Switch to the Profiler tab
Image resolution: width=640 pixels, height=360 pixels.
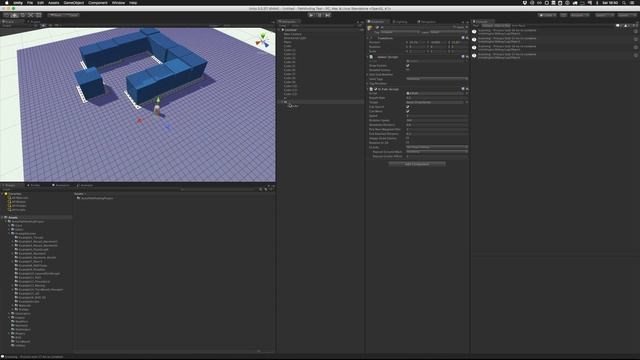pos(35,185)
